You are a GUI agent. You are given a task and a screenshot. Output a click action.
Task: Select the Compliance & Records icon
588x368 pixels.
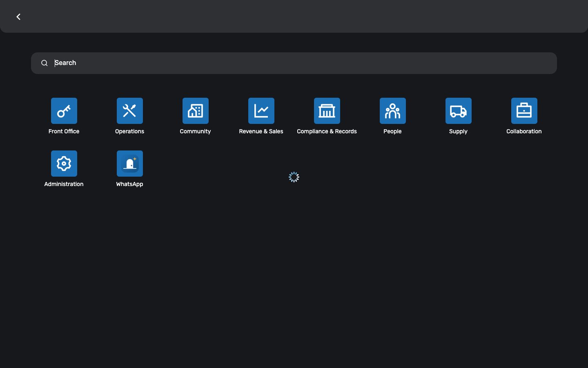(x=327, y=111)
